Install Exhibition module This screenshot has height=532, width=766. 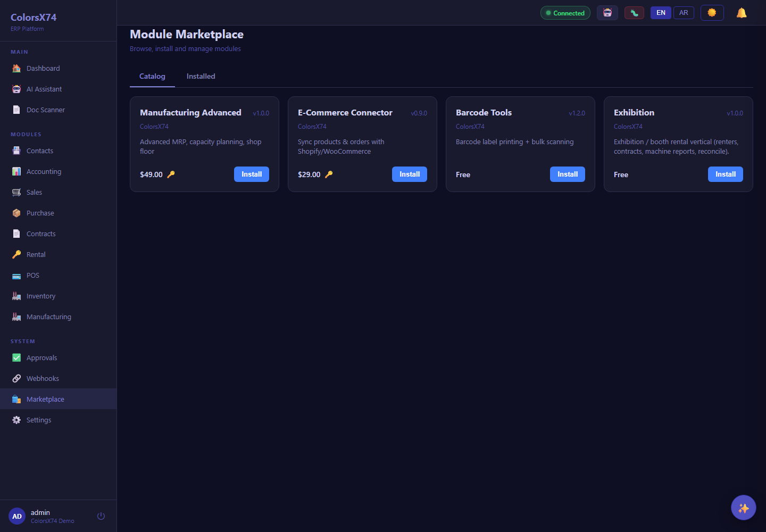click(x=726, y=174)
